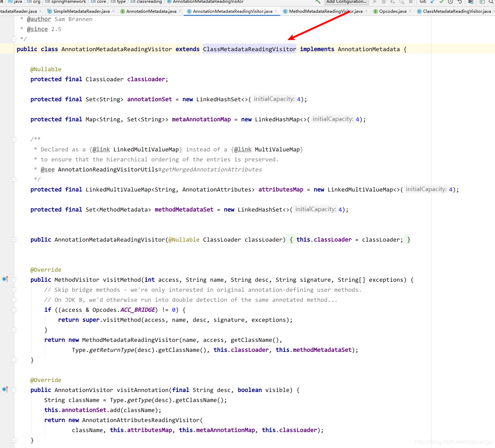
Task: Click the classLoader field declaration name
Action: 146,79
